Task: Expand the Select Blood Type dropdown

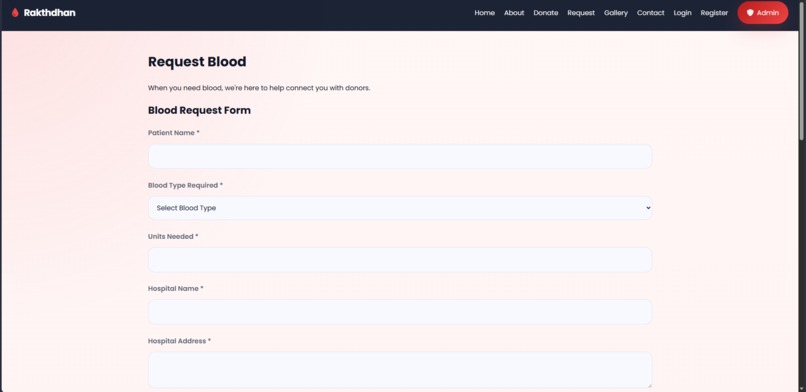Action: tap(400, 208)
